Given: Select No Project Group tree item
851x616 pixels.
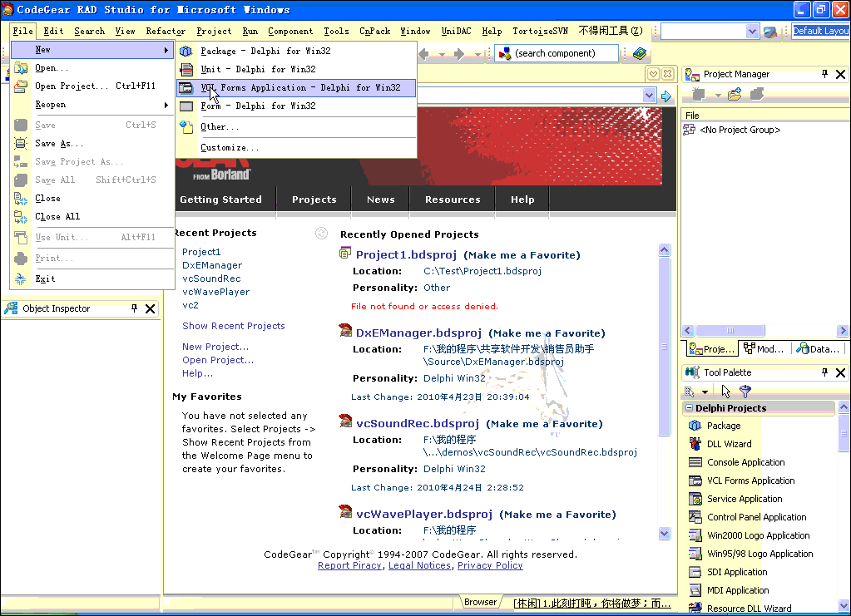Looking at the screenshot, I should tap(740, 130).
